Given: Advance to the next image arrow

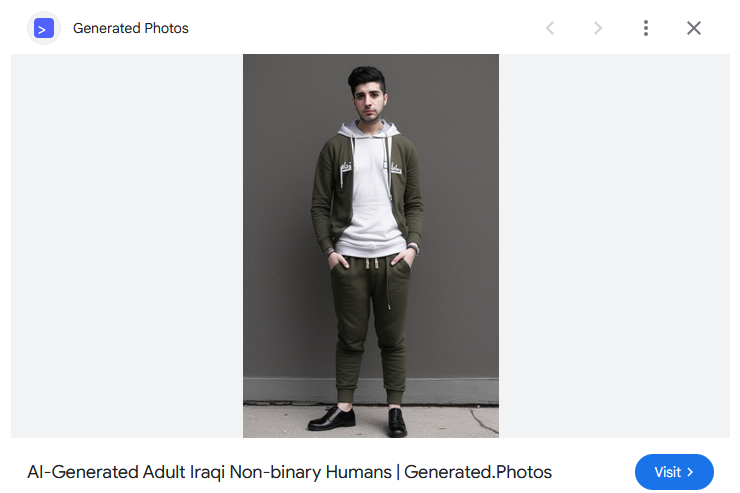Looking at the screenshot, I should point(598,28).
